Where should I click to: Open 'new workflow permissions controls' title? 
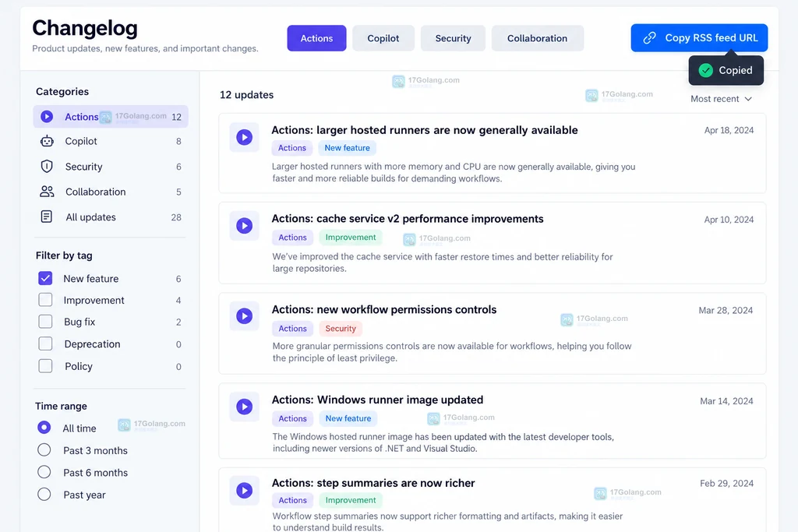click(383, 310)
